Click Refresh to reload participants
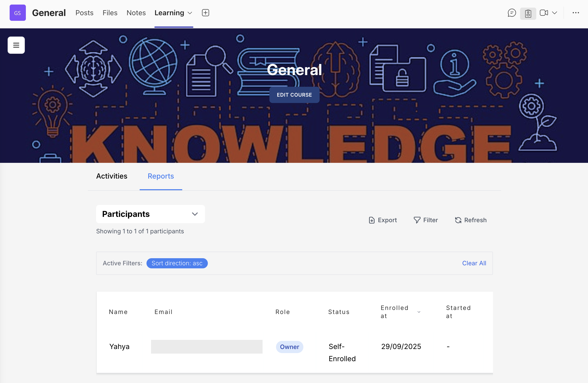 471,220
